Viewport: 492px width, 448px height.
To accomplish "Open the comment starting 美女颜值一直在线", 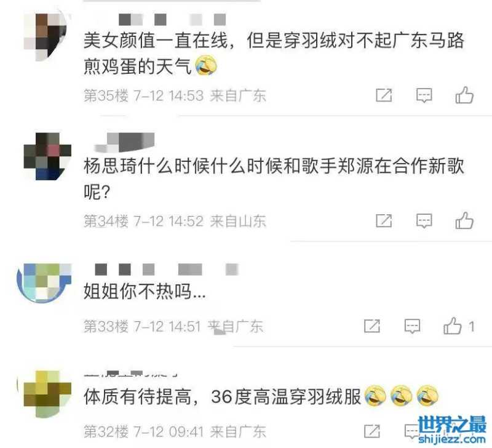I will coord(274,54).
